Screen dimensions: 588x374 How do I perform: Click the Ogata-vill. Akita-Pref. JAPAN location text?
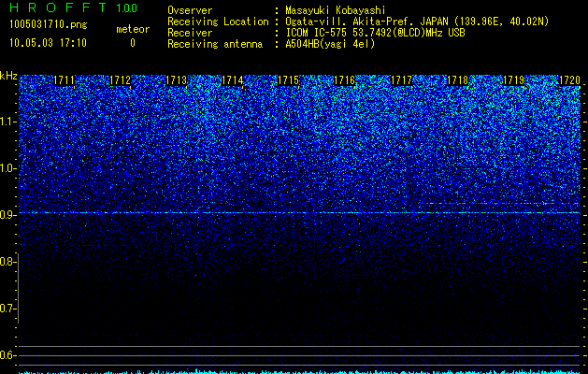417,22
